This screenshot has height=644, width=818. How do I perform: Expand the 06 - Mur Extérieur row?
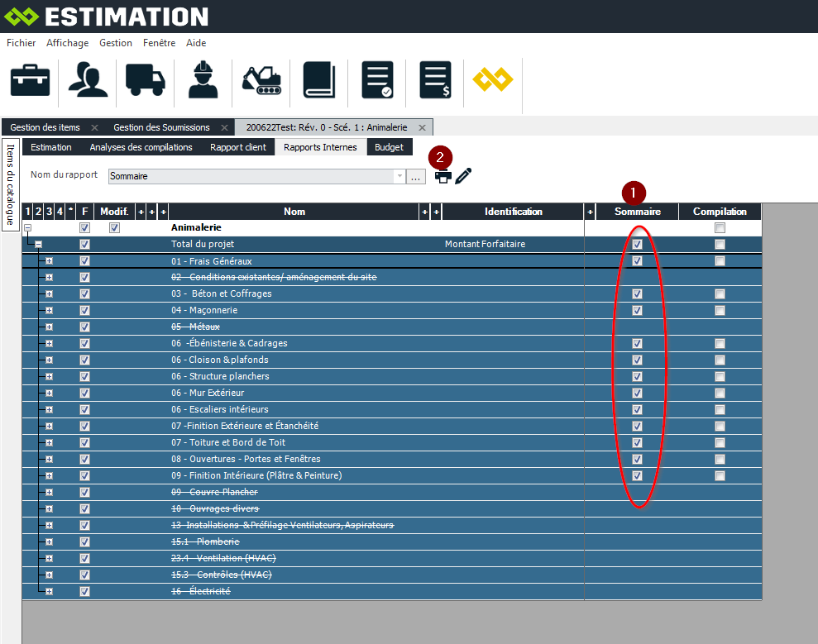pyautogui.click(x=49, y=394)
